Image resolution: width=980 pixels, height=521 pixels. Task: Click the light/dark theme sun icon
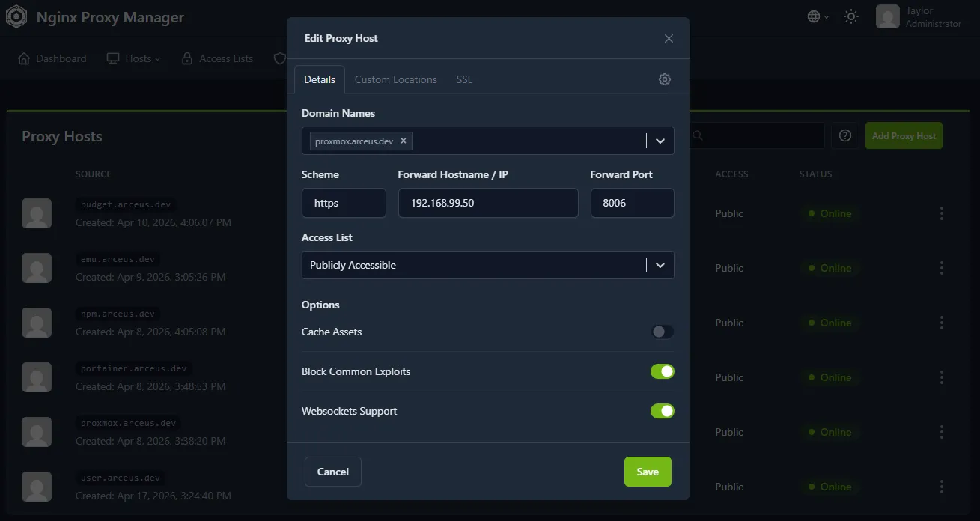click(x=850, y=16)
